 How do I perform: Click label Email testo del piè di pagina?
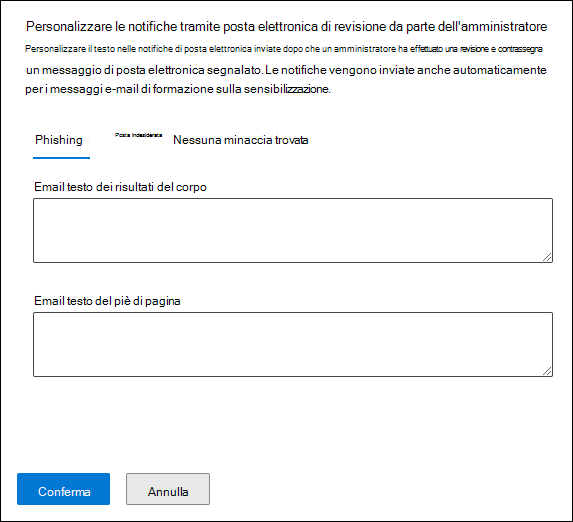tap(107, 301)
